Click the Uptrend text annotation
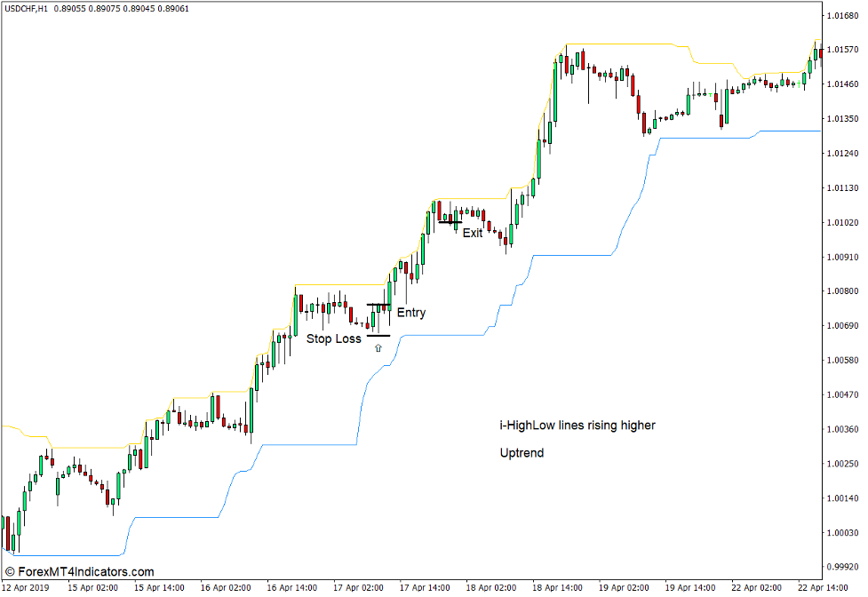Image resolution: width=868 pixels, height=597 pixels. pos(522,453)
